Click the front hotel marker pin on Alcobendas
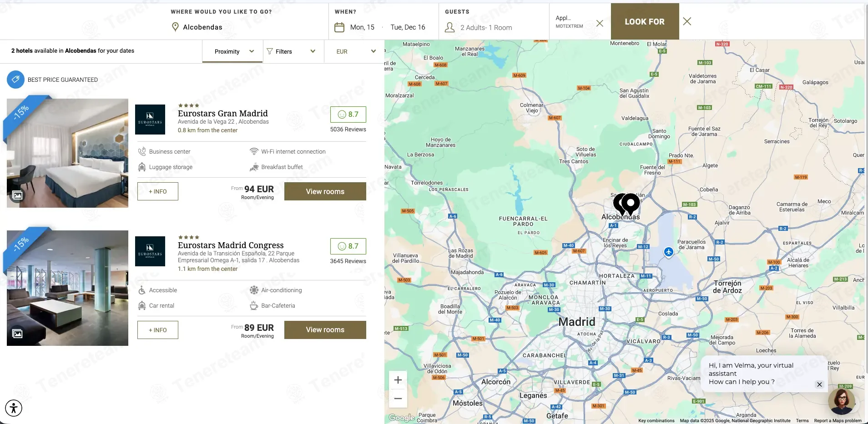Screen dimensions: 868x424 (631, 204)
